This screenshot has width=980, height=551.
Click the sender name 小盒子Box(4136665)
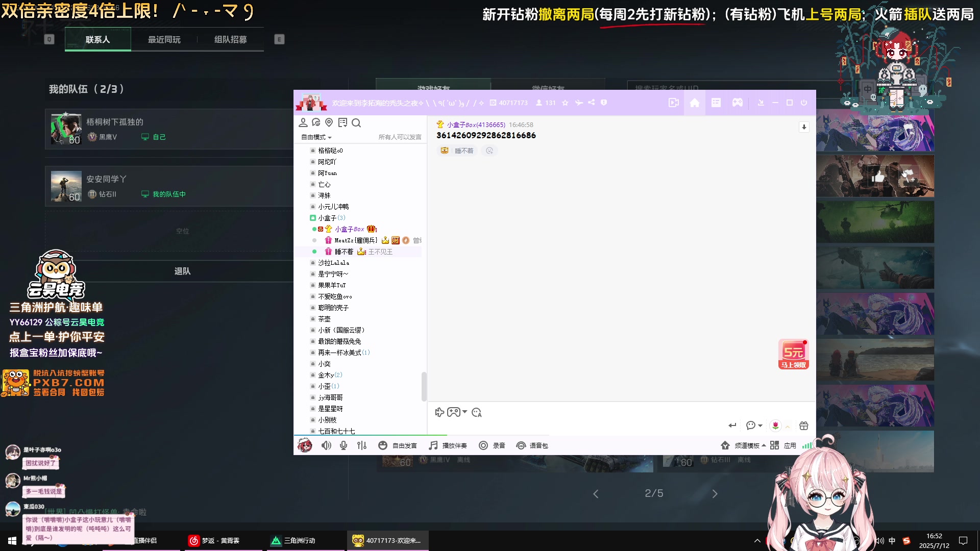click(x=476, y=124)
